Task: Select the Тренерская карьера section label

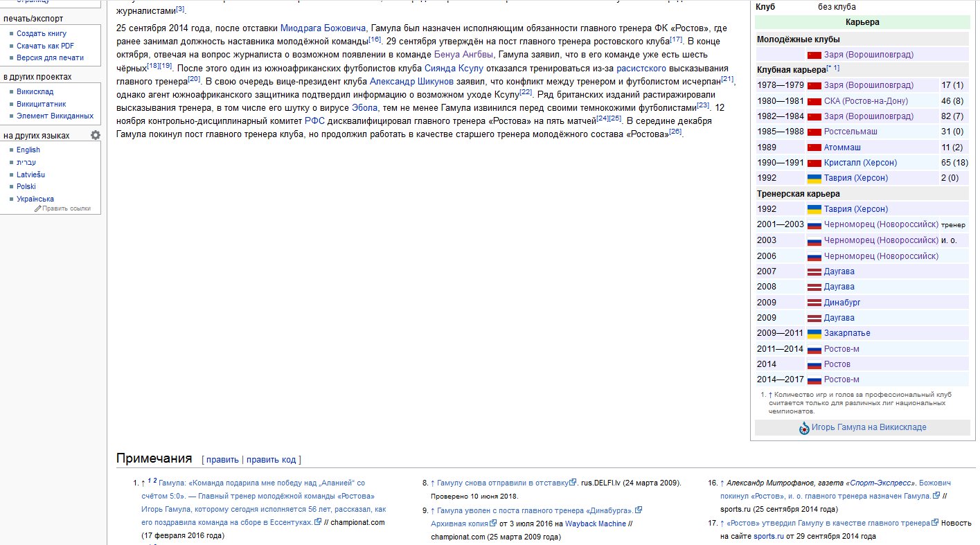Action: click(x=799, y=194)
